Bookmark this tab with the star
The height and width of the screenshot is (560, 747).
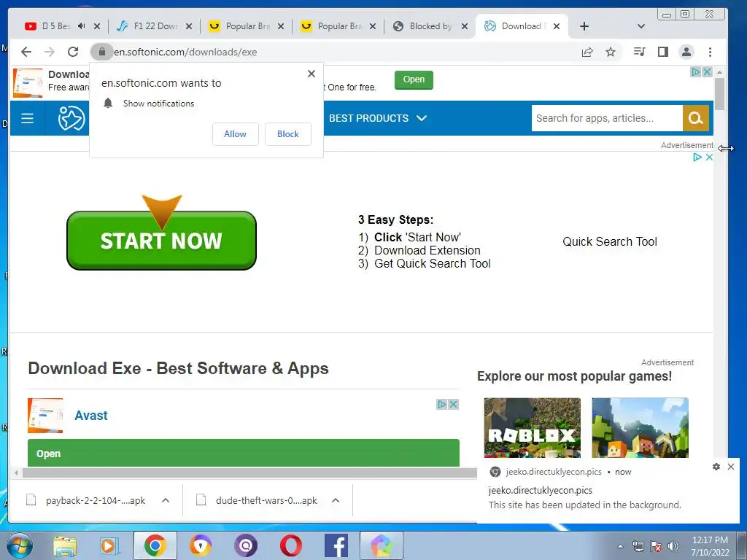(611, 52)
